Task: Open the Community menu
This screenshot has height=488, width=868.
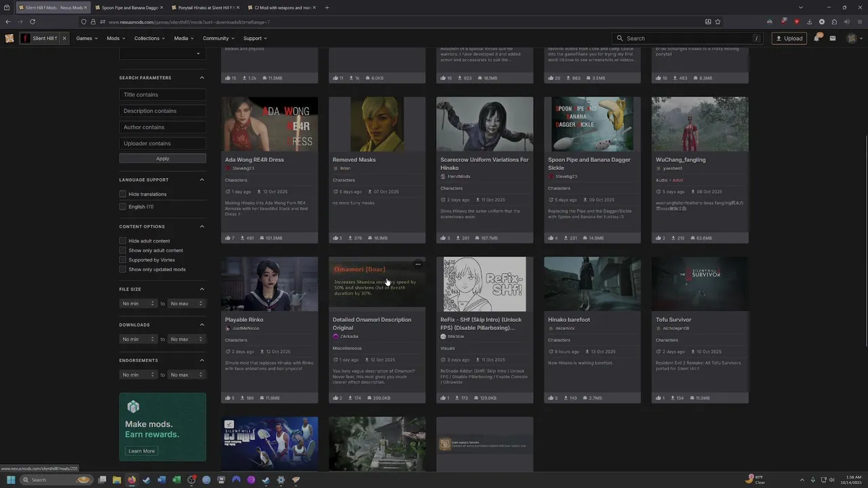Action: 218,38
